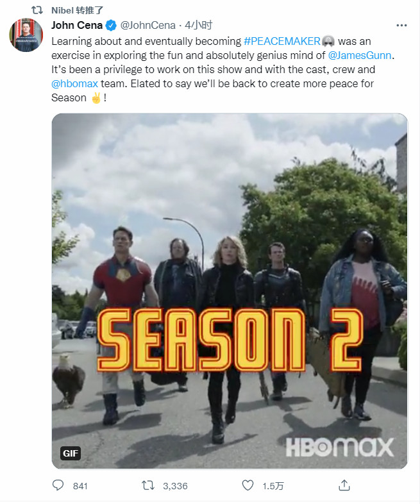Open the @JamesGunn mention link
This screenshot has height=504, width=420.
click(x=360, y=56)
